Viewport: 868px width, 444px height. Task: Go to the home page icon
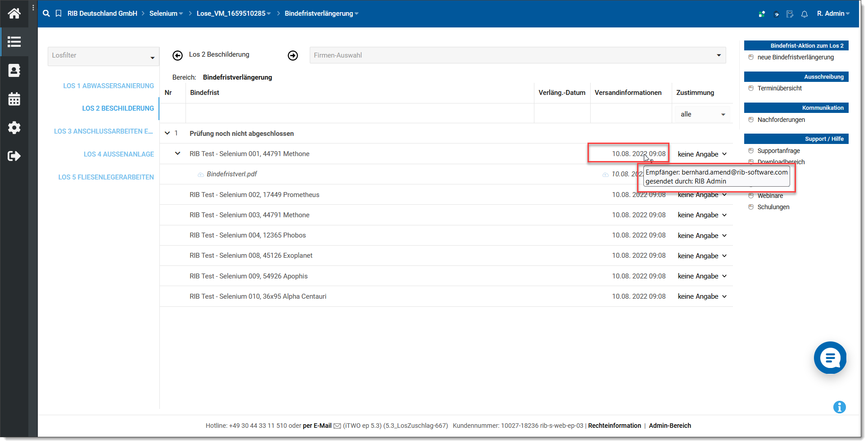tap(14, 13)
